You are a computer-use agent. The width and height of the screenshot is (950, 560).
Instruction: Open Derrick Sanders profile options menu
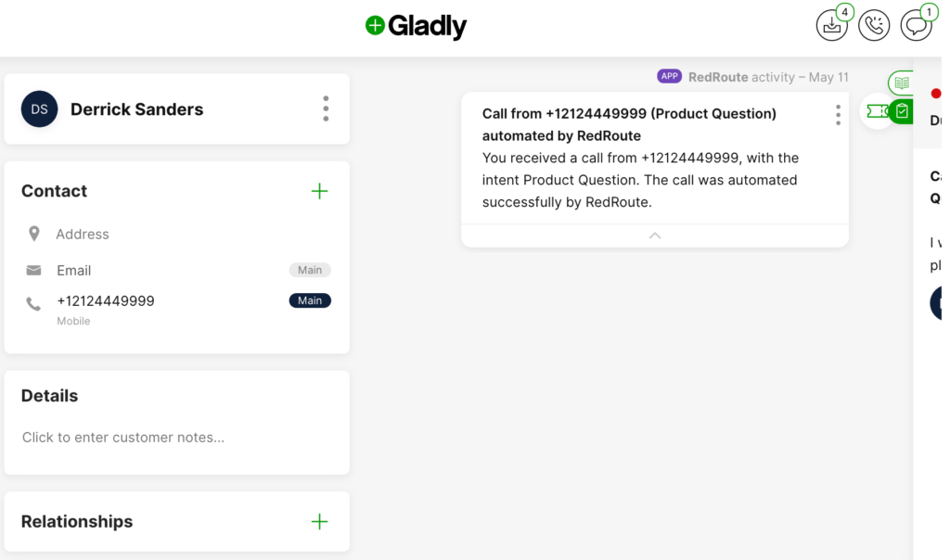pyautogui.click(x=326, y=108)
